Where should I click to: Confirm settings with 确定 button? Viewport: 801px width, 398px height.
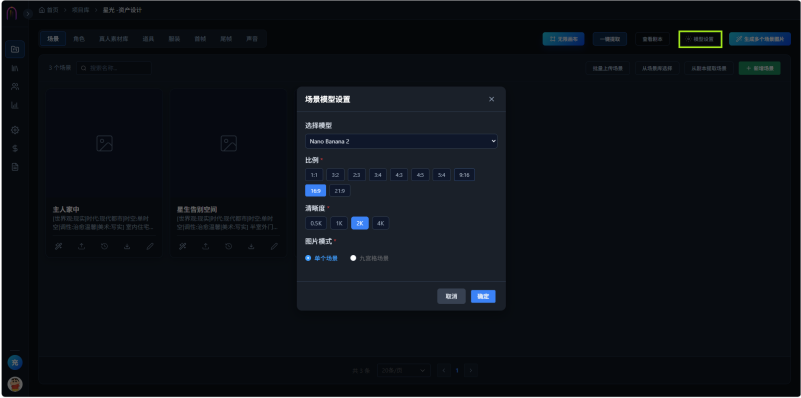point(483,296)
